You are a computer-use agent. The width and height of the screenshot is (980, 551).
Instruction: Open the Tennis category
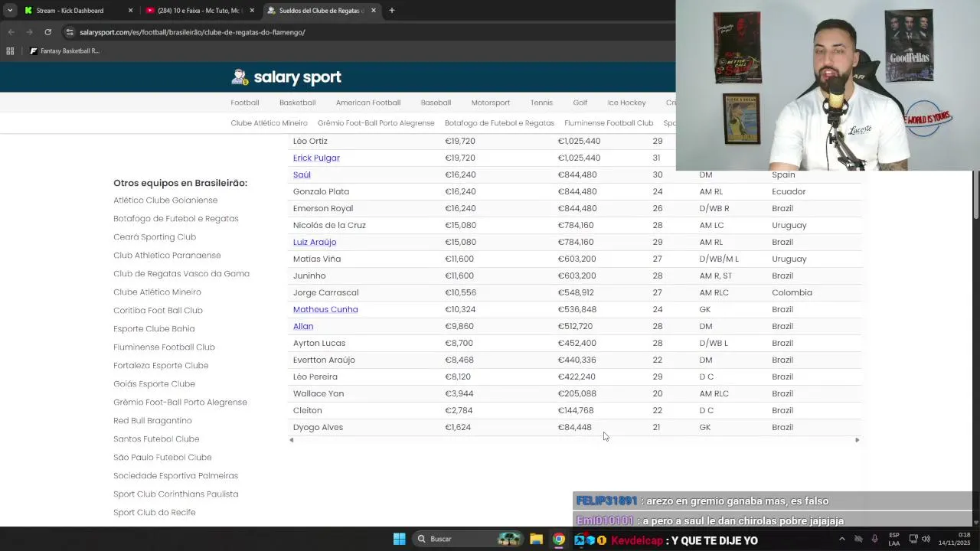(541, 103)
